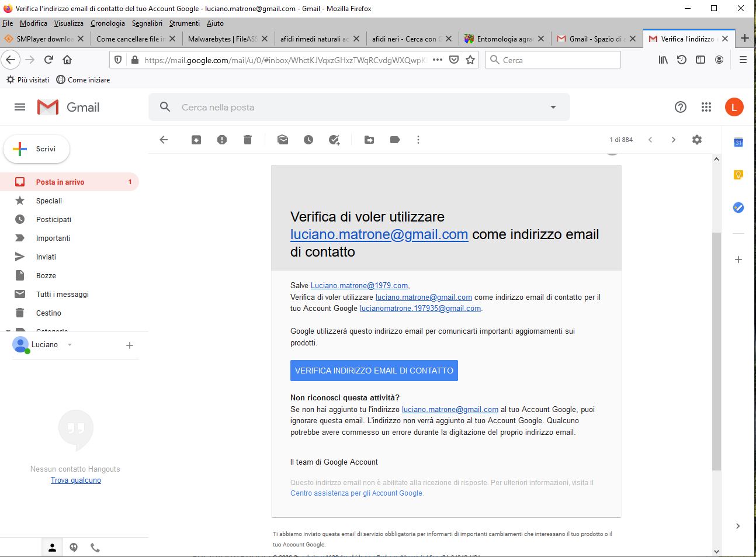Snooze the email using the clock icon
The width and height of the screenshot is (756, 557).
coord(308,140)
